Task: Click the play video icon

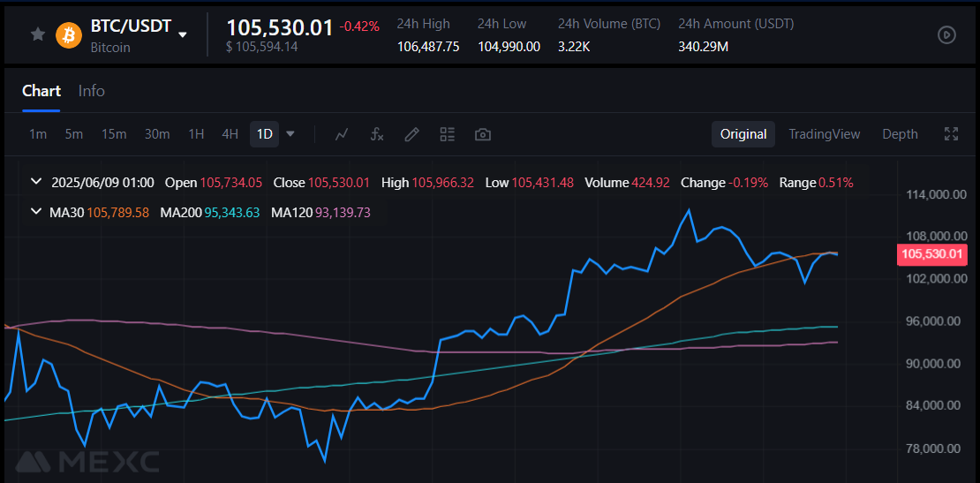Action: point(946,34)
